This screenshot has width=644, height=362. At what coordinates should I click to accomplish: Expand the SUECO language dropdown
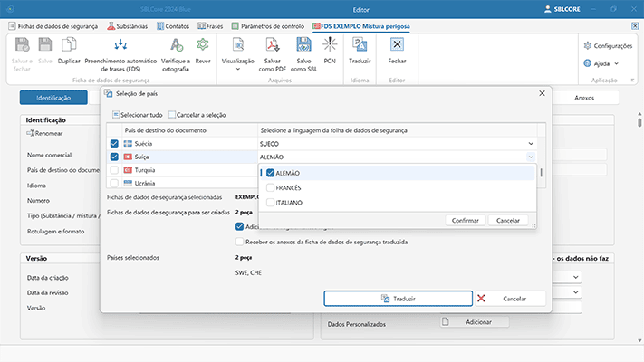(x=530, y=144)
